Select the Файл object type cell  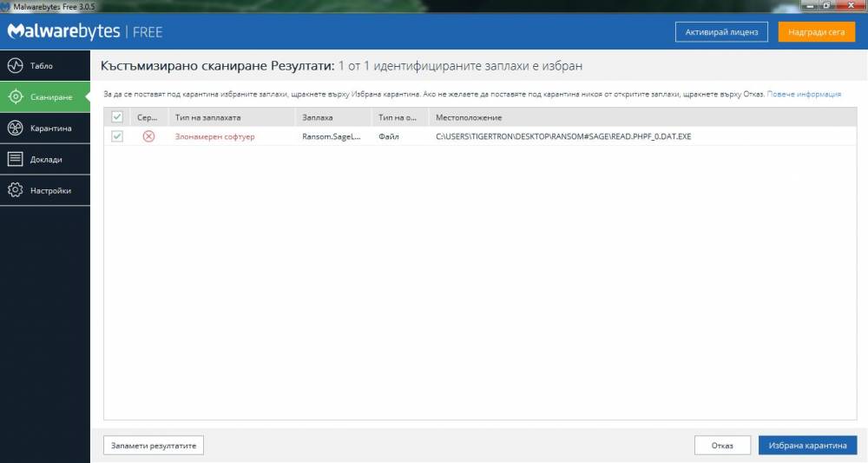389,136
